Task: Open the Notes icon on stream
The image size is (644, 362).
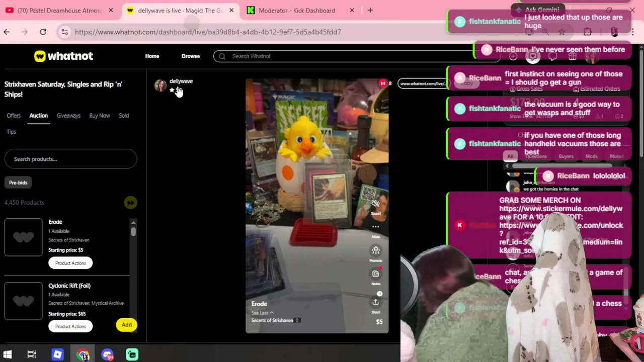Action: (375, 274)
